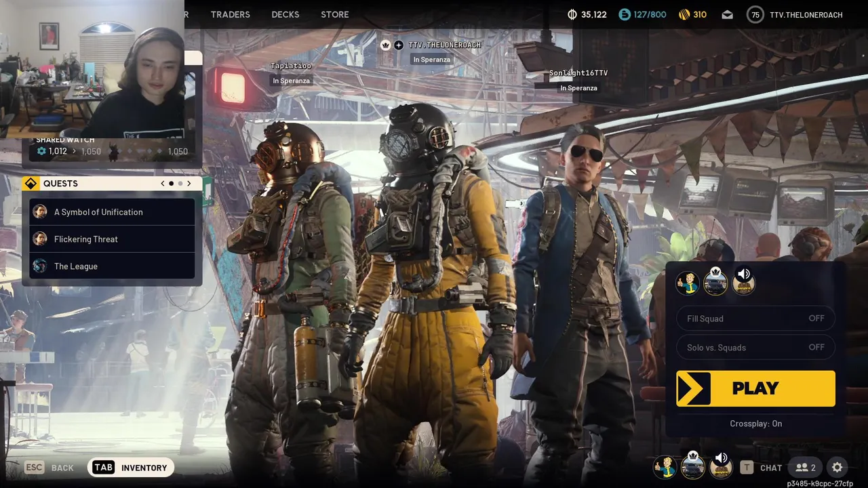Viewport: 868px width, 488px height.
Task: Select the first Quests page dot
Action: point(171,184)
